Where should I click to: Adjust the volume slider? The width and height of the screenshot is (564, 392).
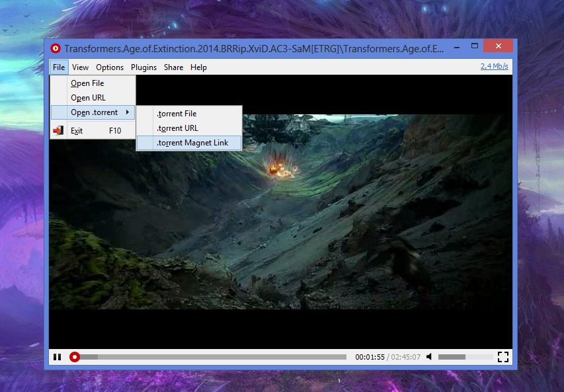[465, 357]
